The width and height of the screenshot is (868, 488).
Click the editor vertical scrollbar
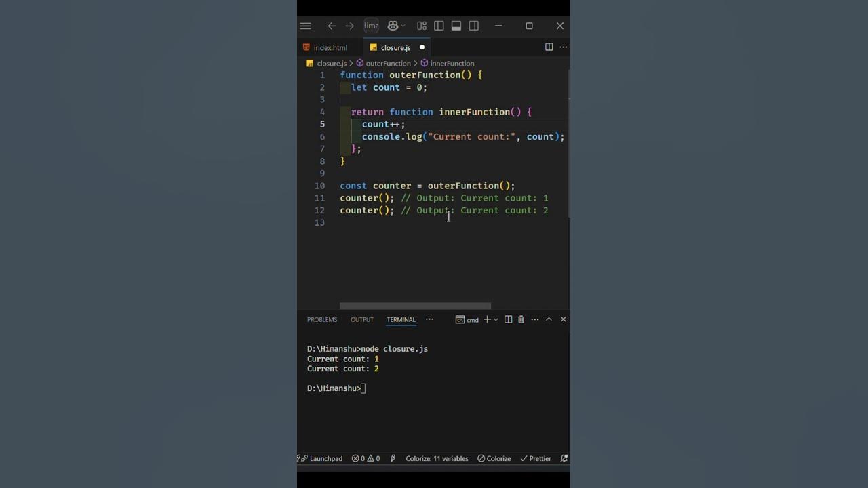coord(569,142)
